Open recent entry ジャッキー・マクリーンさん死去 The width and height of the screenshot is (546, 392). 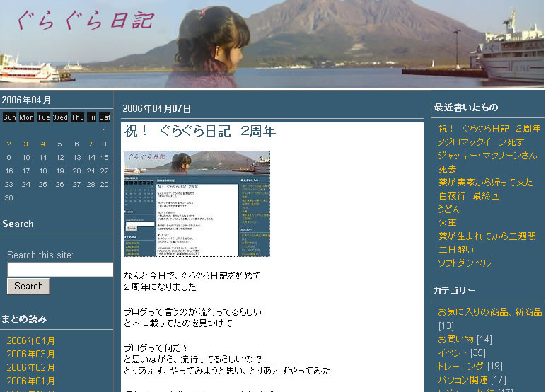click(487, 162)
